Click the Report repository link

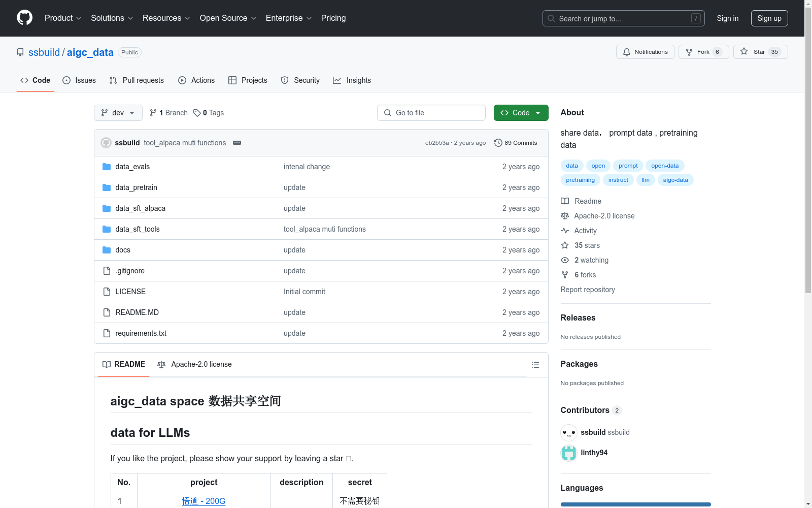click(x=587, y=290)
